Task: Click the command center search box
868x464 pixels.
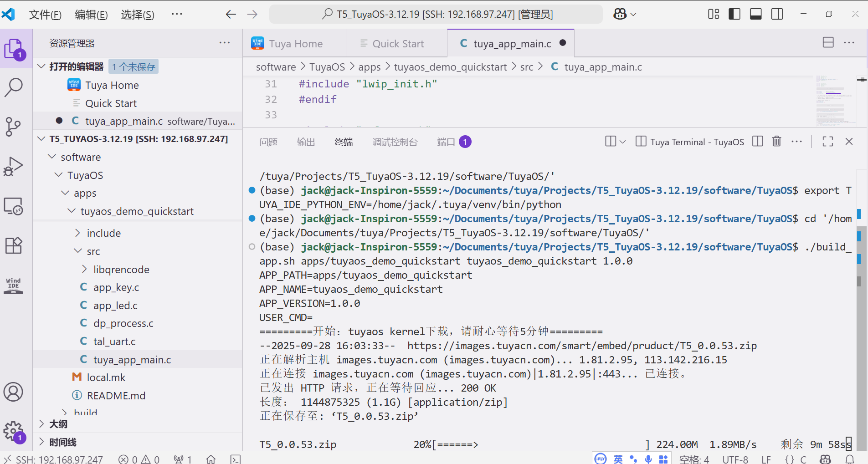Action: click(436, 14)
